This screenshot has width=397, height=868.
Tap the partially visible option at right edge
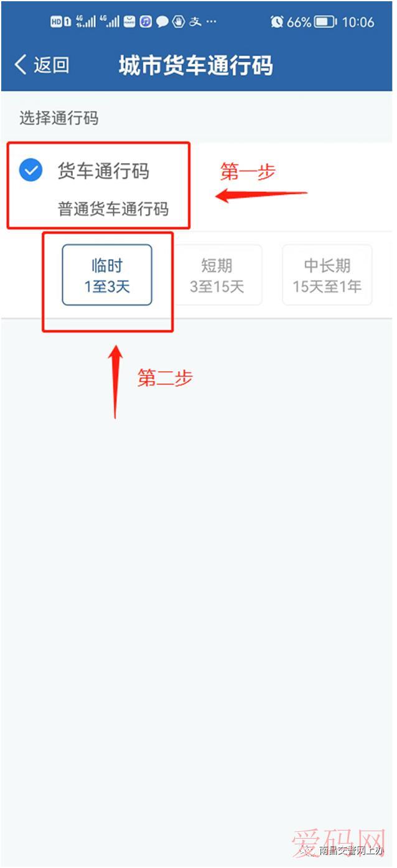[x=393, y=275]
